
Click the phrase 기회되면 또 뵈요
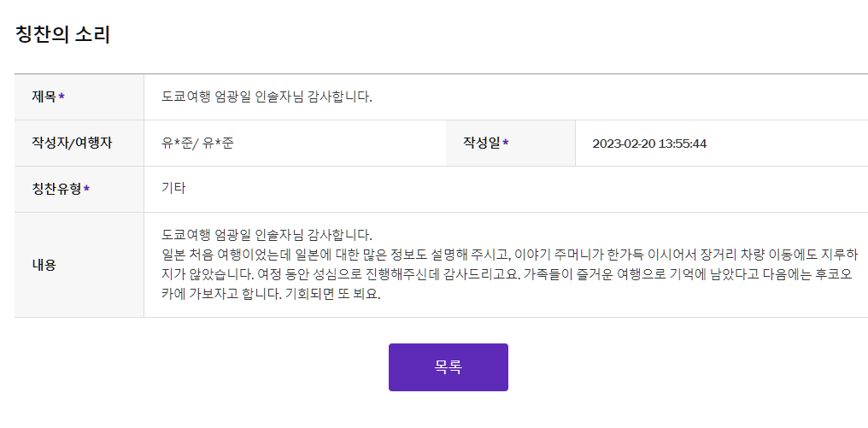[332, 294]
